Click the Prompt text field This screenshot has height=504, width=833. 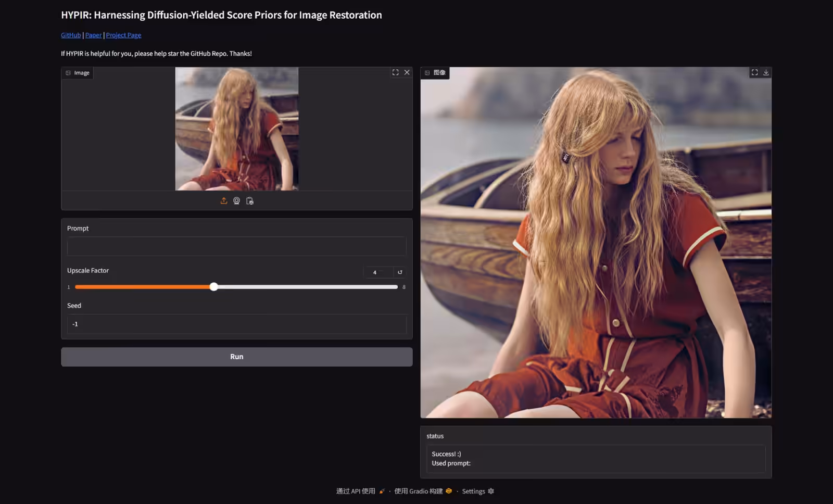tap(236, 246)
